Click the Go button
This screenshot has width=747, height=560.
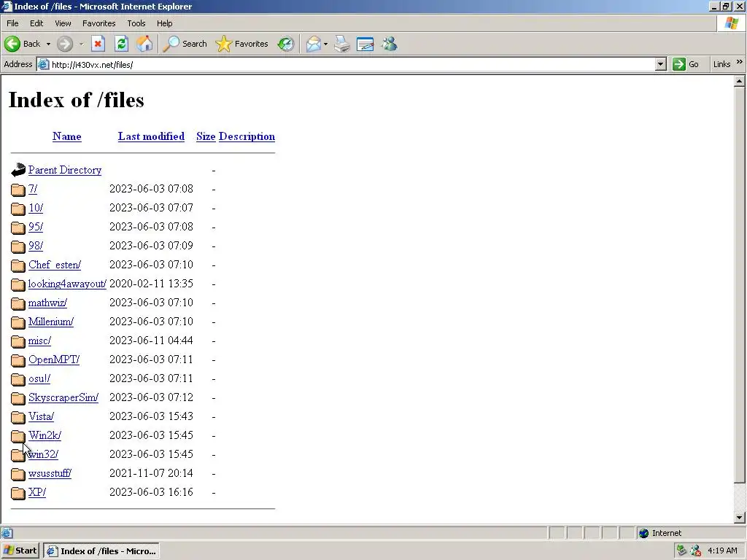(686, 64)
